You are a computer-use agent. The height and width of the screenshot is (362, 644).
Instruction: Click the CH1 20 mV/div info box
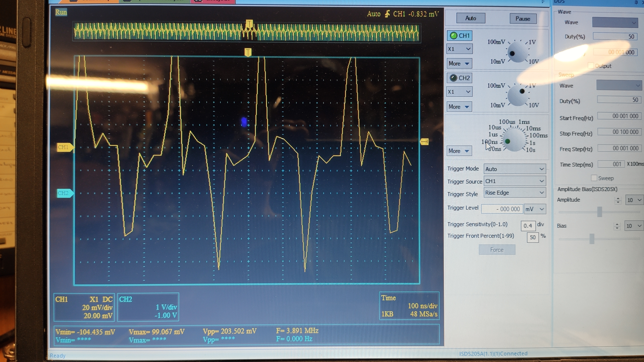pyautogui.click(x=84, y=307)
